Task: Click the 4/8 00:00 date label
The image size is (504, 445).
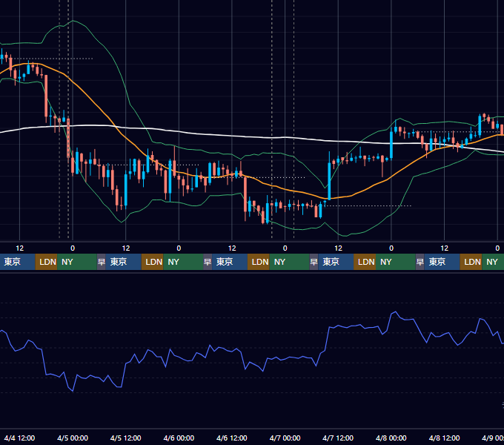Action: coord(391,438)
